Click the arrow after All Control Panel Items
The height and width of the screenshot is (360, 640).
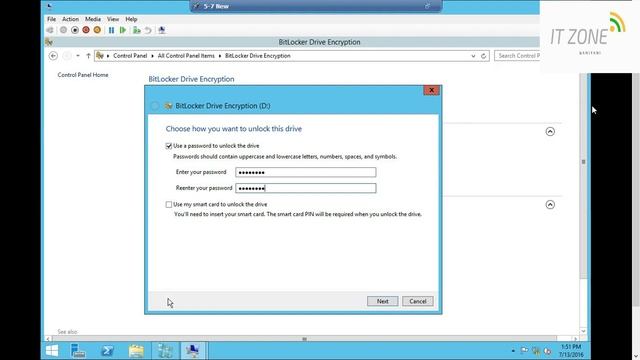click(x=220, y=56)
